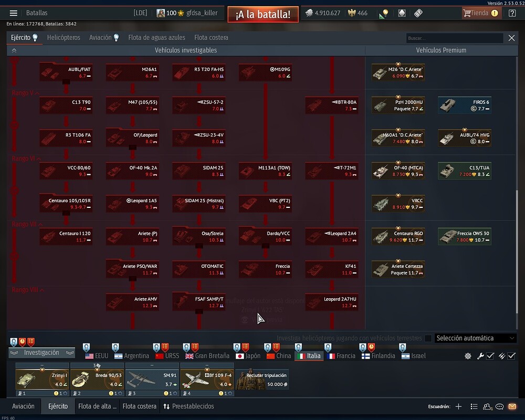This screenshot has width=525, height=420.
Task: Switch to the Helicópteros tab
Action: [x=64, y=38]
